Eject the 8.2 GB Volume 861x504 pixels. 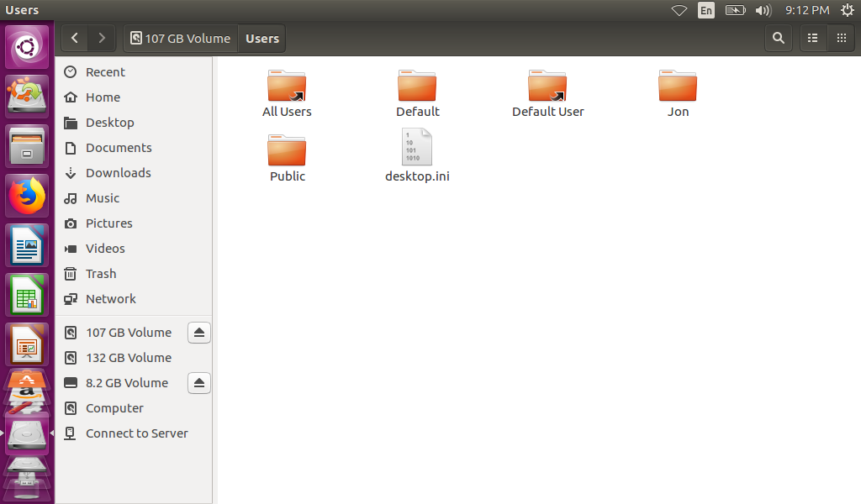pos(198,383)
